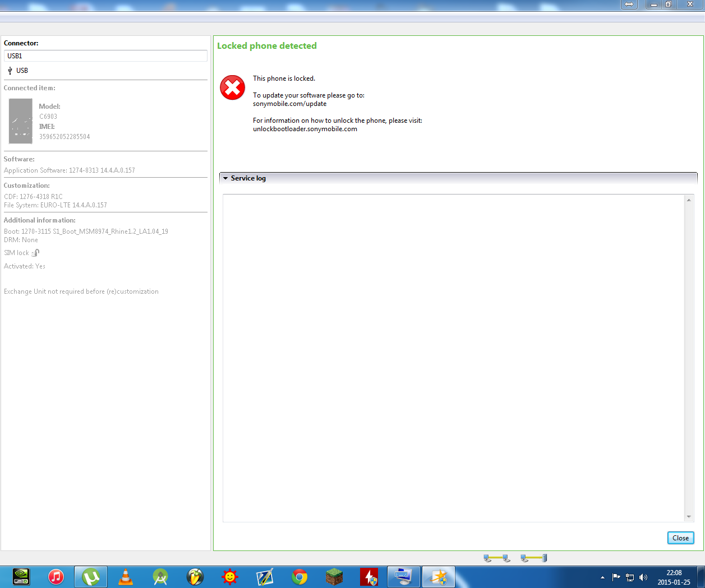Screen dimensions: 705x588
Task: Open iTunes from the taskbar
Action: coord(56,577)
